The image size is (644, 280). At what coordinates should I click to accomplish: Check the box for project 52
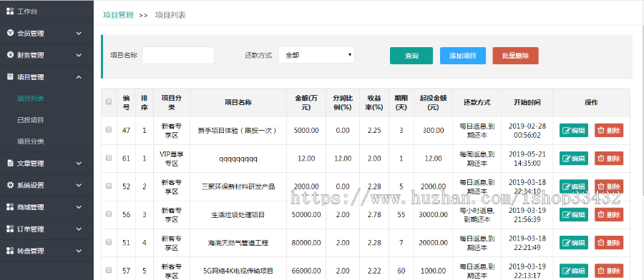pyautogui.click(x=109, y=186)
